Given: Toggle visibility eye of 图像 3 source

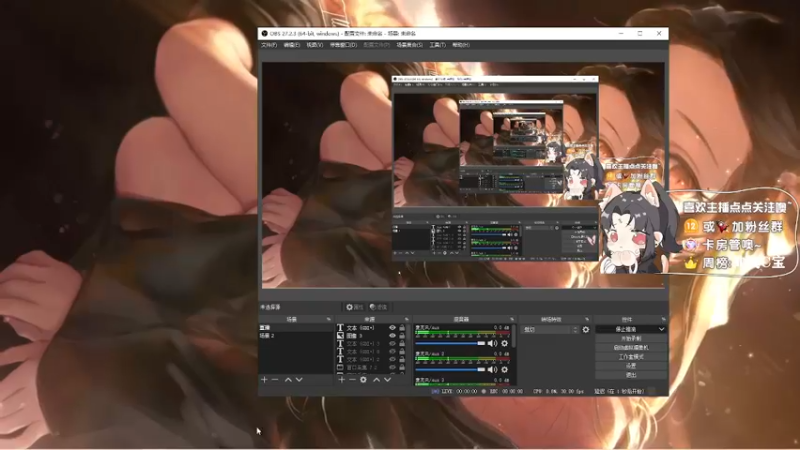Looking at the screenshot, I should pyautogui.click(x=392, y=336).
